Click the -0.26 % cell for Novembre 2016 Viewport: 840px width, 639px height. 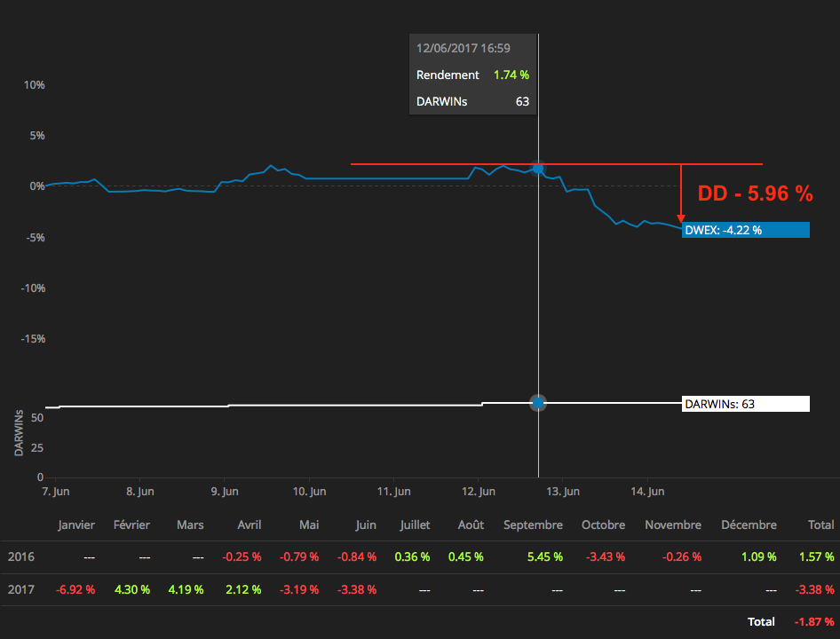[x=682, y=557]
